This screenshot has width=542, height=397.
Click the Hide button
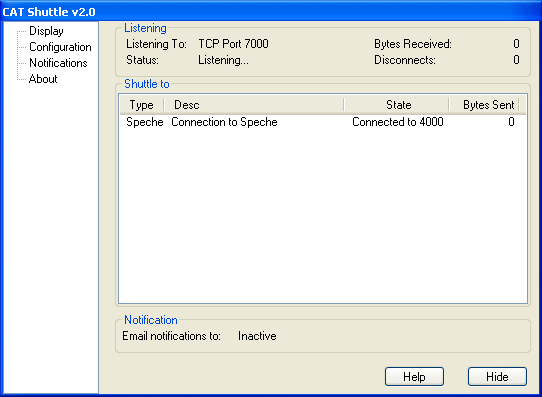click(x=497, y=377)
